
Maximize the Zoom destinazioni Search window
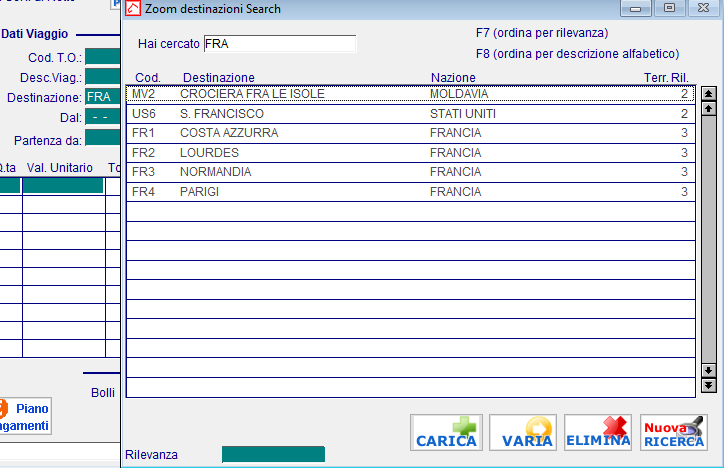[x=669, y=8]
